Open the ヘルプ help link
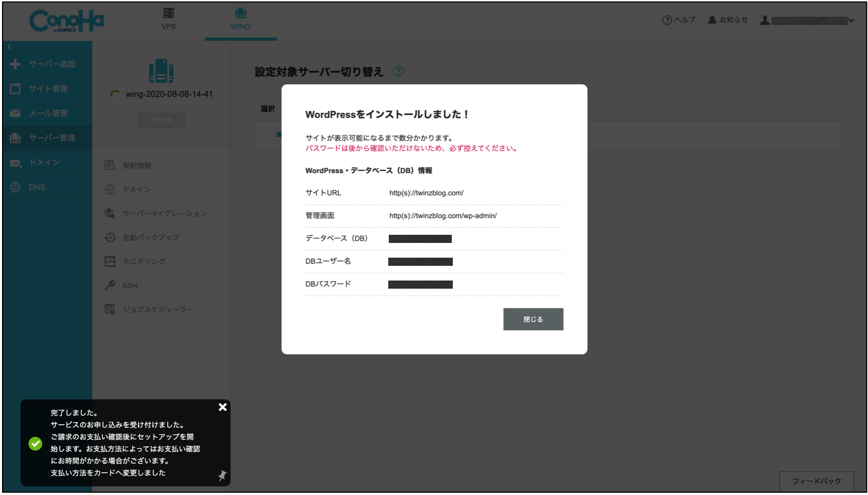The image size is (868, 495). 678,20
